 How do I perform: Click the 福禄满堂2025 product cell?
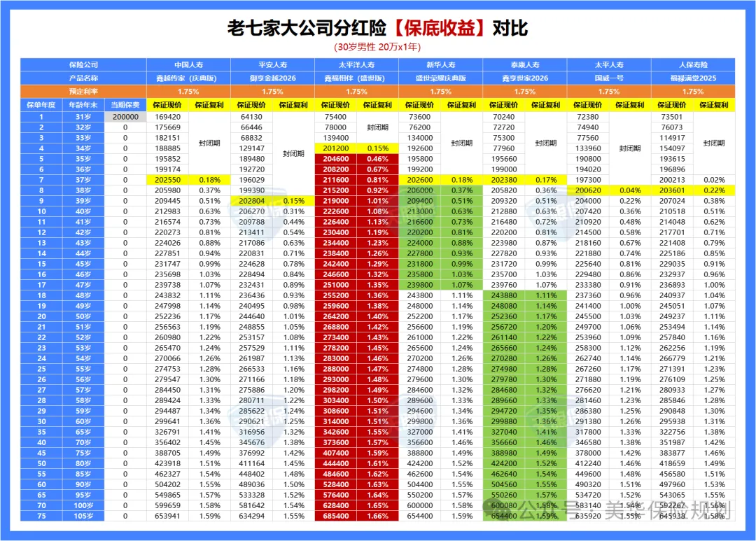pos(693,78)
